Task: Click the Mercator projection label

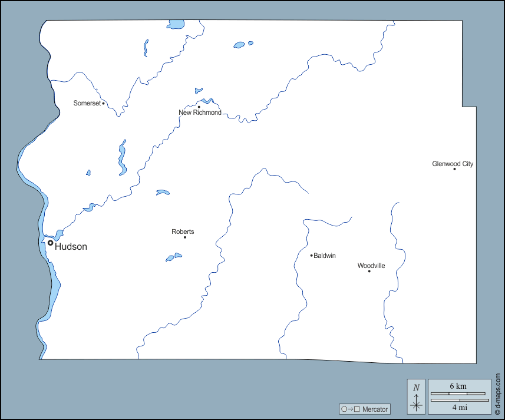Action: [x=375, y=409]
